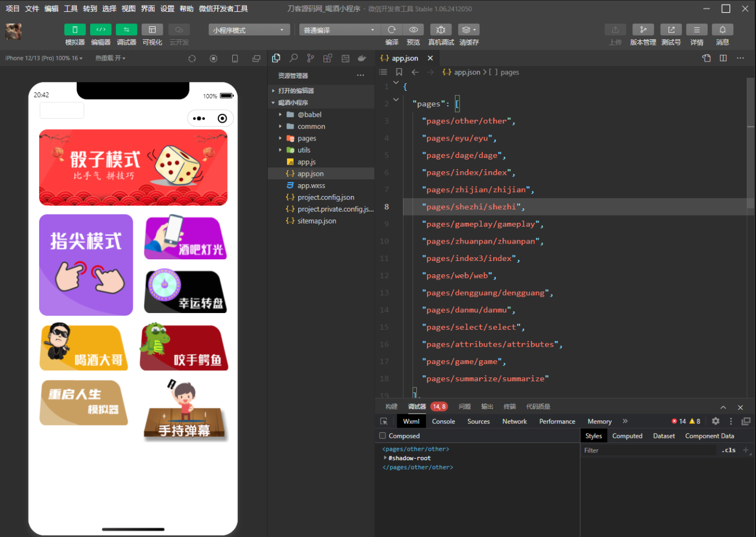
Task: Click the element inspector picker icon
Action: pyautogui.click(x=384, y=422)
